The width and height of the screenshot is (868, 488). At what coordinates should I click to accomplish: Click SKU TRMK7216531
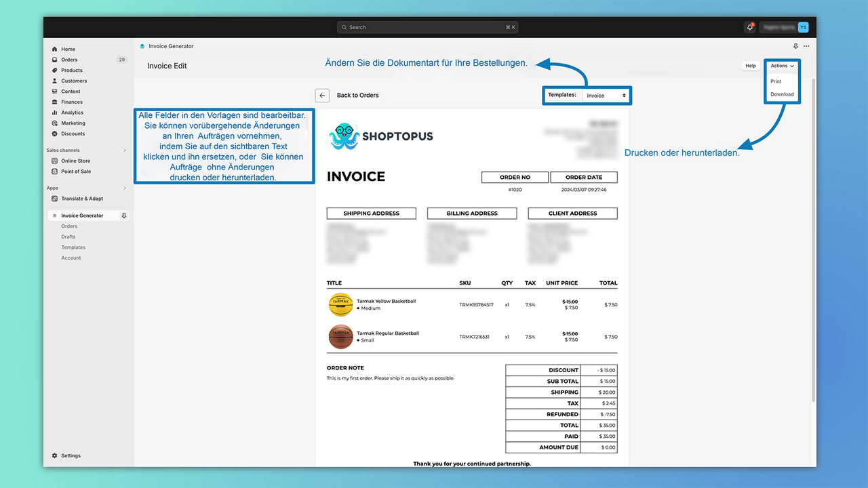click(x=475, y=337)
